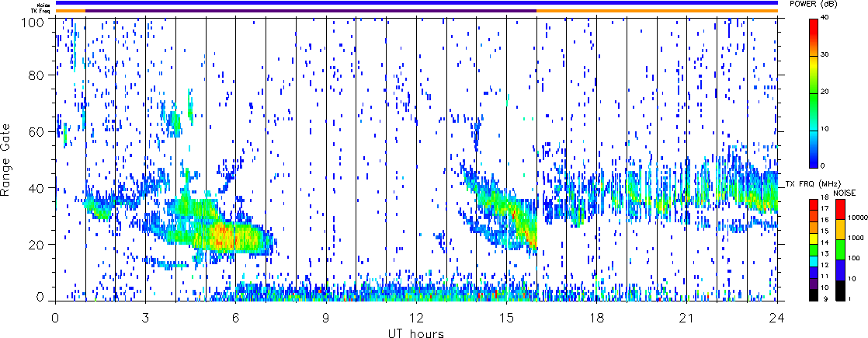The width and height of the screenshot is (868, 338).
Task: Click the blue bottom of the POWER colorbar
Action: 813,150
